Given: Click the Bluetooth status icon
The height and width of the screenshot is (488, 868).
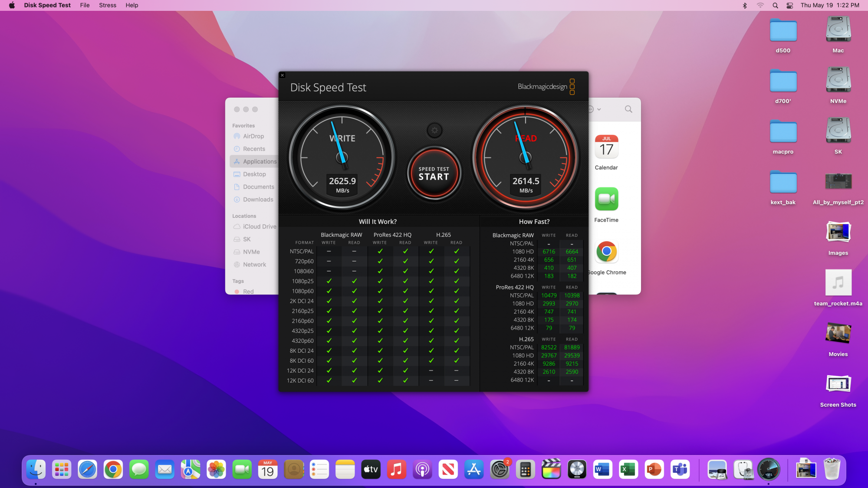Looking at the screenshot, I should (745, 5).
